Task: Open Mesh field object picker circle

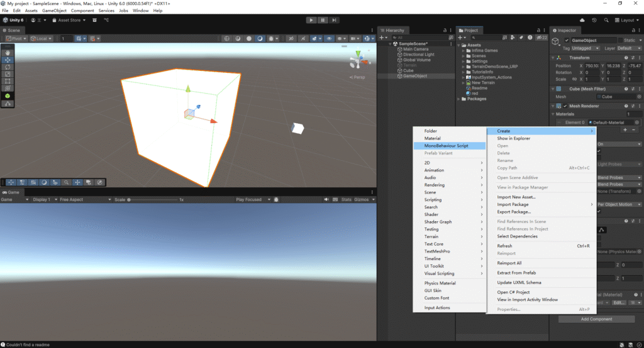Action: click(x=639, y=97)
